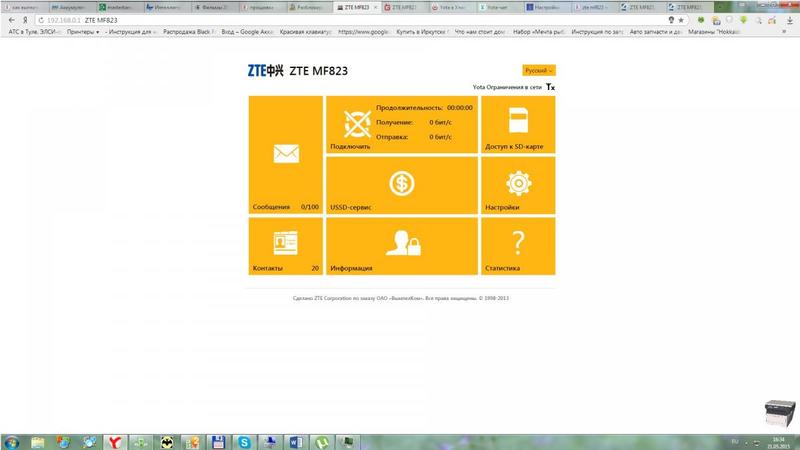The height and width of the screenshot is (450, 800).
Task: Click the ZTE Corporation copyright footer
Action: (x=401, y=298)
